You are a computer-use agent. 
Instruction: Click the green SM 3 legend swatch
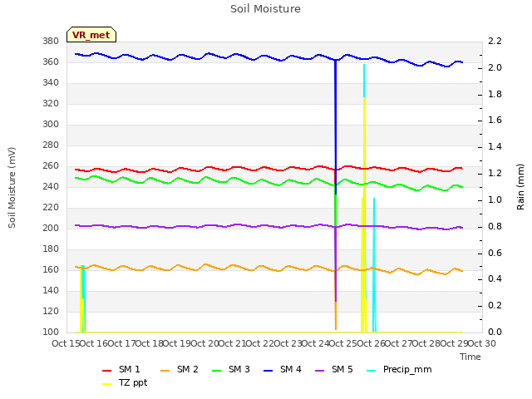click(216, 371)
